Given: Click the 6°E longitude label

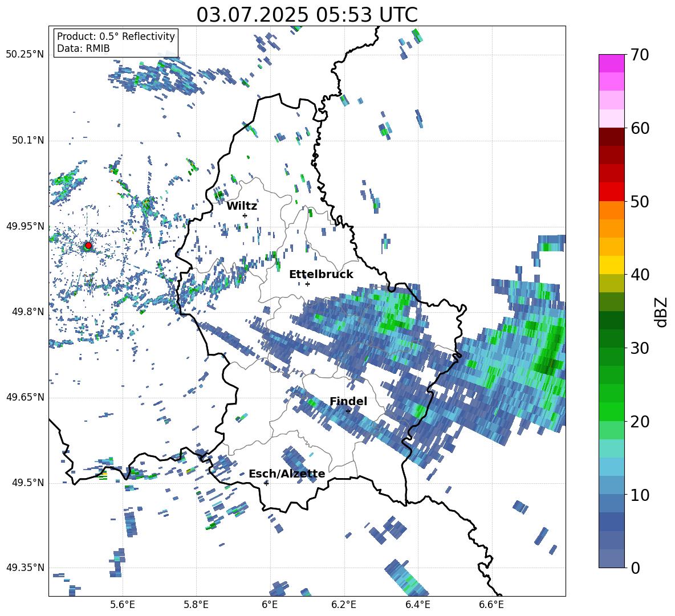Looking at the screenshot, I should coord(270,605).
